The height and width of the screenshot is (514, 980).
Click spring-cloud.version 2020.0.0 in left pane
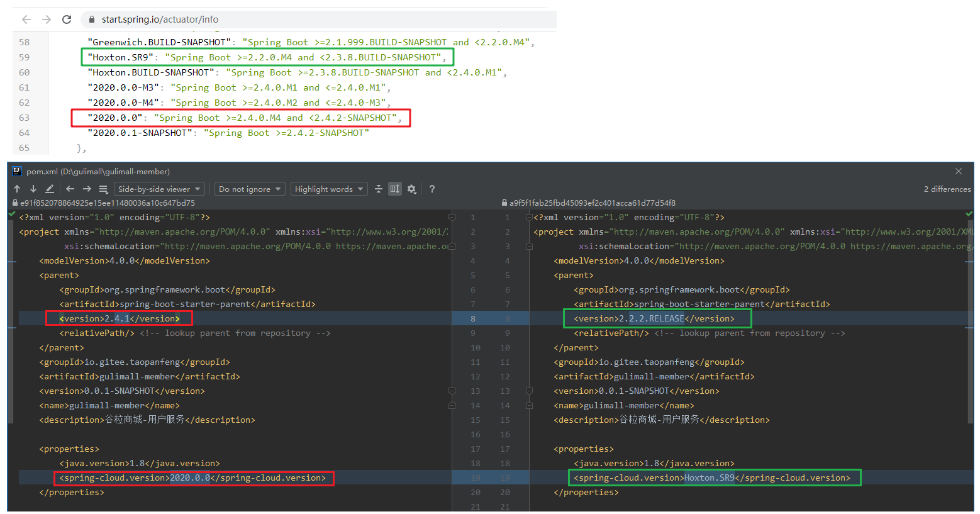pos(192,478)
